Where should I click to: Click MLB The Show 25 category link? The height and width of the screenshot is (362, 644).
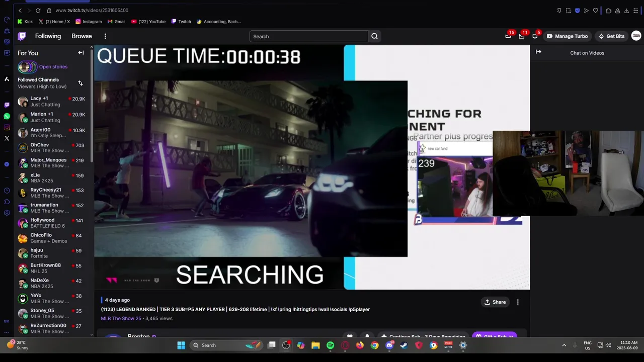(121, 319)
